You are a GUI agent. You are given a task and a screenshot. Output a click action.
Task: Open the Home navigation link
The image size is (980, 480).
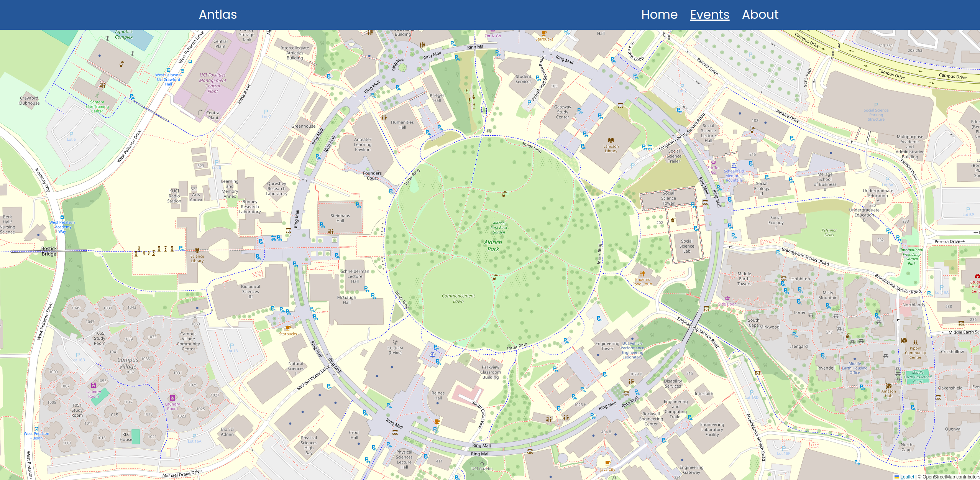(659, 15)
